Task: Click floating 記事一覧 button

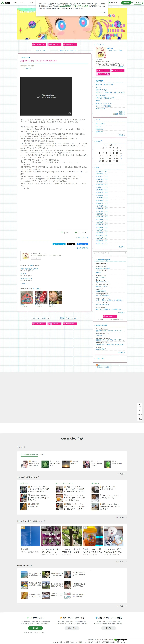Action: pos(140,415)
